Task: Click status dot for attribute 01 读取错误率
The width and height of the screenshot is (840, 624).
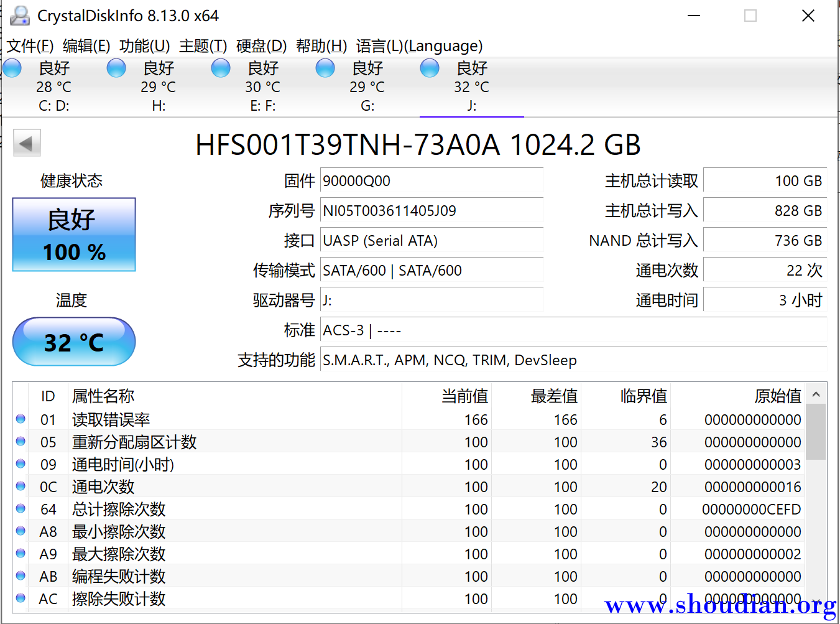Action: (x=21, y=419)
